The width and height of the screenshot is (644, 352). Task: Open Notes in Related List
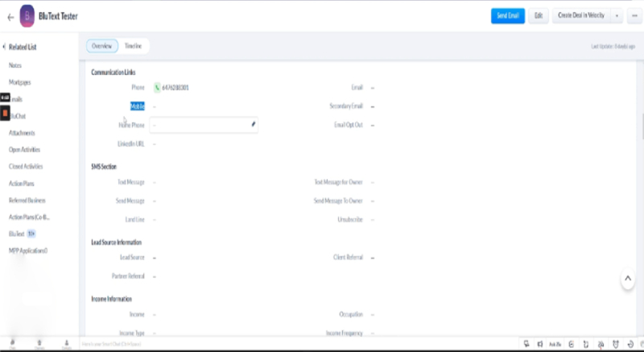tap(15, 65)
